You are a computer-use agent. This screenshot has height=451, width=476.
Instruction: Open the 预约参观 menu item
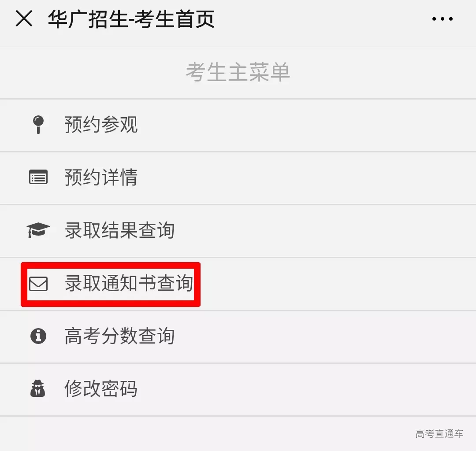tap(238, 125)
